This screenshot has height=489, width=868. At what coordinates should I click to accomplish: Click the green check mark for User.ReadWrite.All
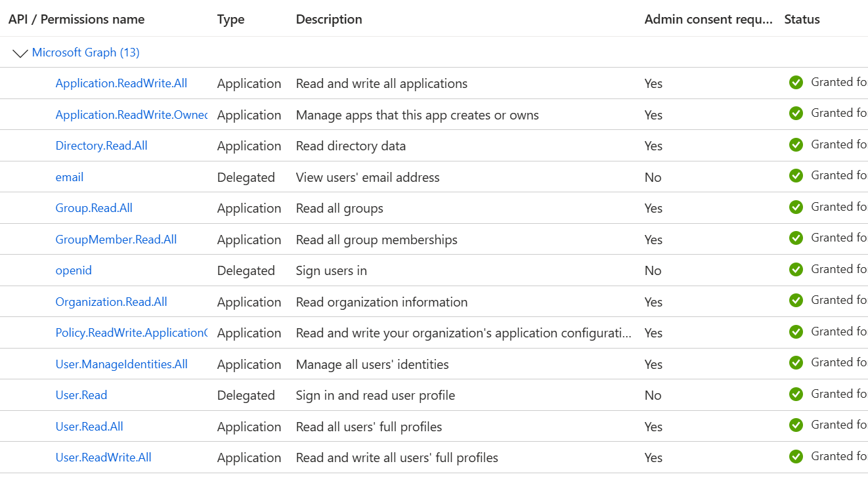pyautogui.click(x=796, y=456)
